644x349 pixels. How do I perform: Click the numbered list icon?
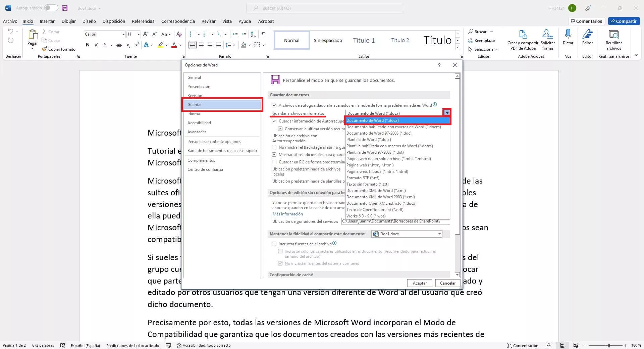(206, 34)
